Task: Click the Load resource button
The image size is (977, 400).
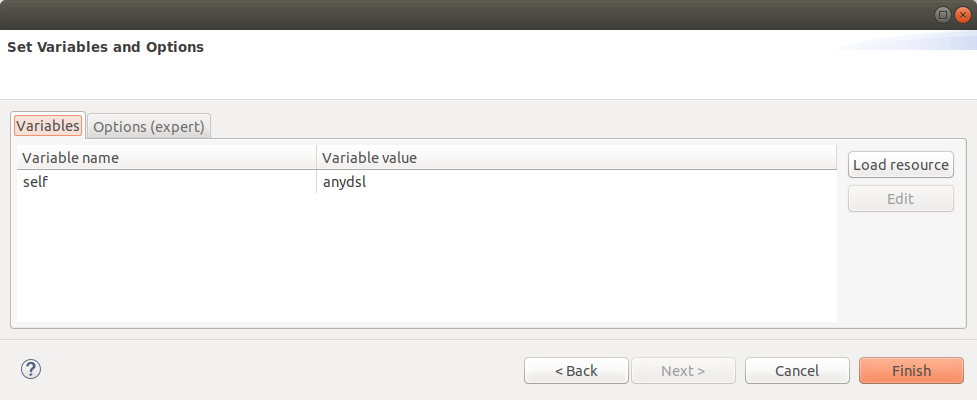Action: click(900, 165)
